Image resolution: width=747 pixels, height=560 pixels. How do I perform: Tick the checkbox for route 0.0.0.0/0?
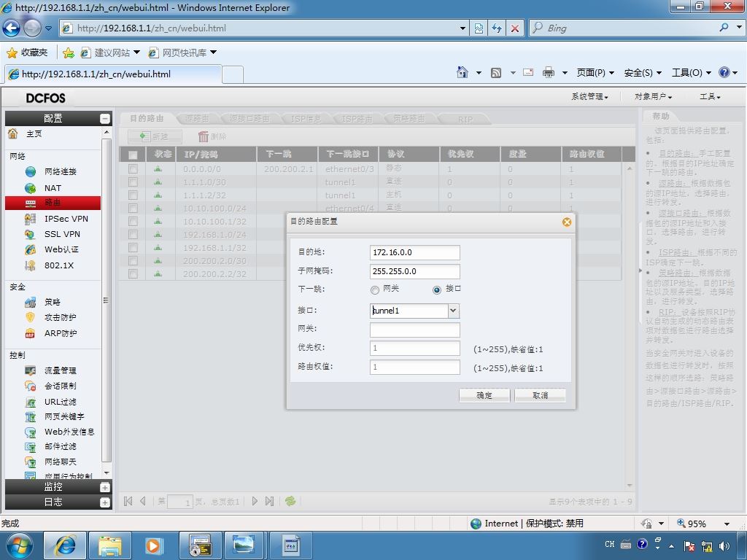click(133, 169)
